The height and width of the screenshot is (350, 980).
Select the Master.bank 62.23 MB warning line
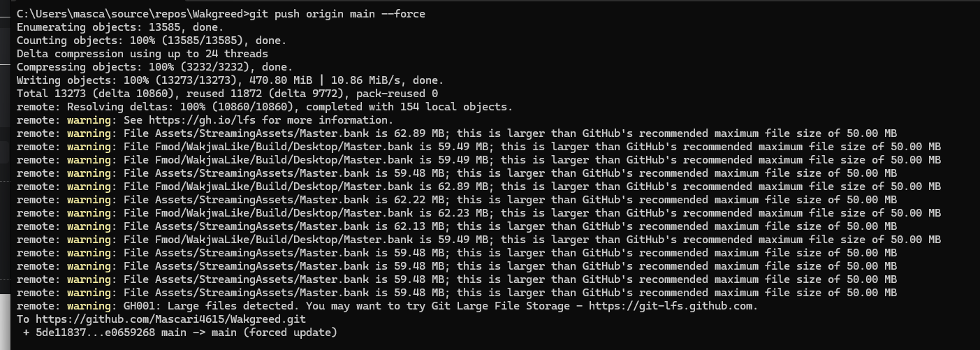[478, 213]
